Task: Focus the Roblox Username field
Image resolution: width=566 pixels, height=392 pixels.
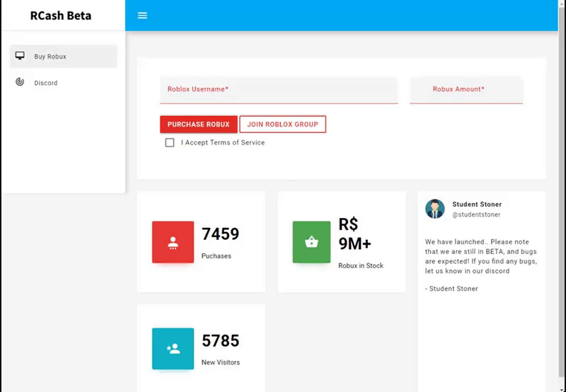Action: click(x=279, y=90)
